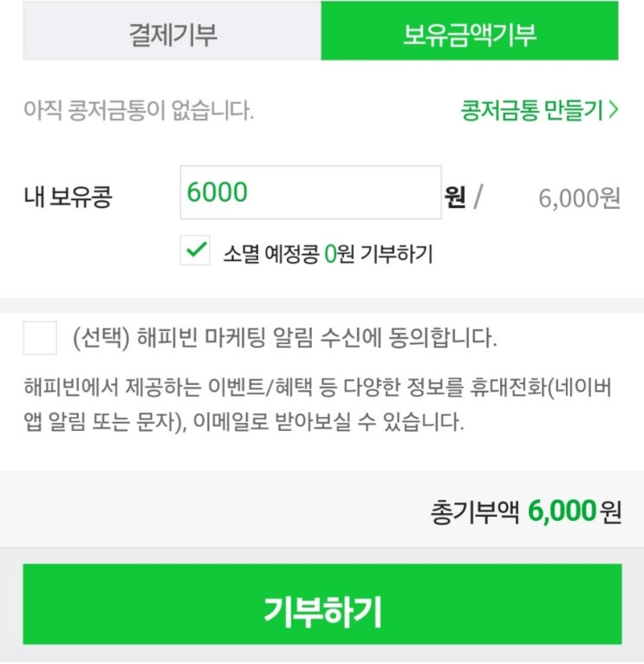Enable the 해피빈 마케팅 알림 수신 checkbox
Image resolution: width=644 pixels, height=664 pixels.
click(x=40, y=337)
